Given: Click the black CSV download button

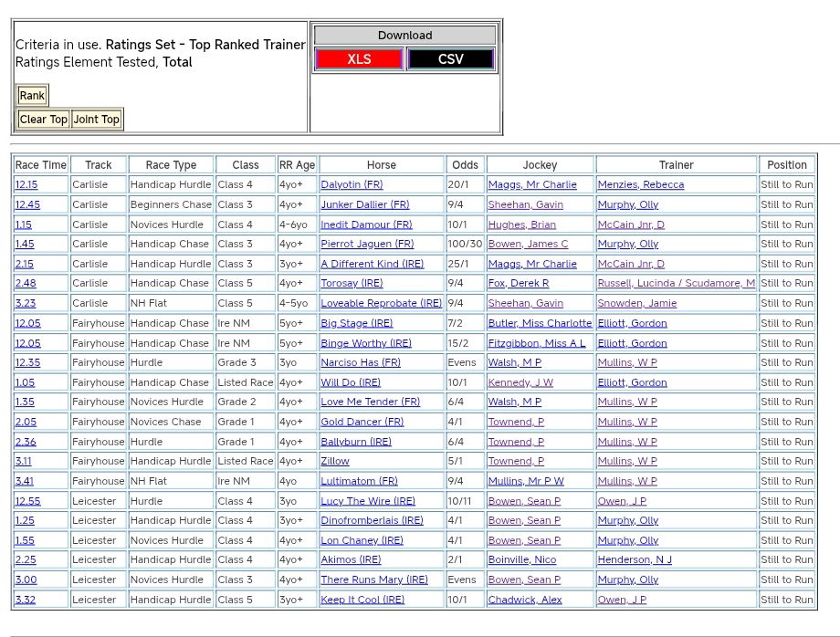Looking at the screenshot, I should 450,59.
